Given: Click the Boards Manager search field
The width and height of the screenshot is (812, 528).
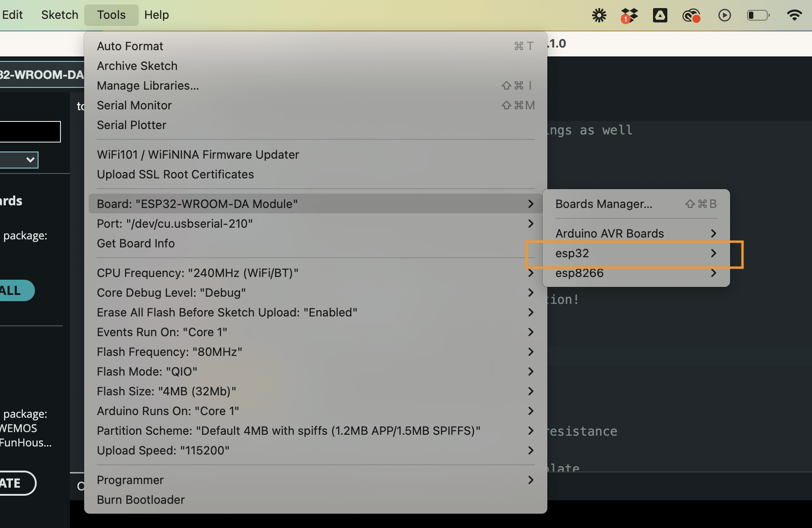Looking at the screenshot, I should (x=30, y=132).
